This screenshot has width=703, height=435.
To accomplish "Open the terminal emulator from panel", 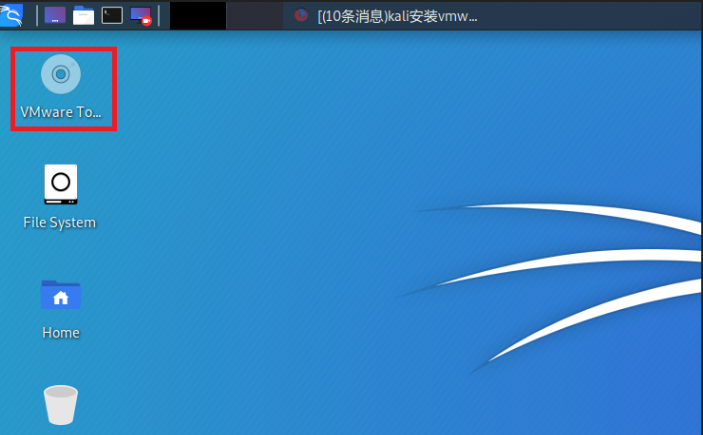I will [113, 15].
